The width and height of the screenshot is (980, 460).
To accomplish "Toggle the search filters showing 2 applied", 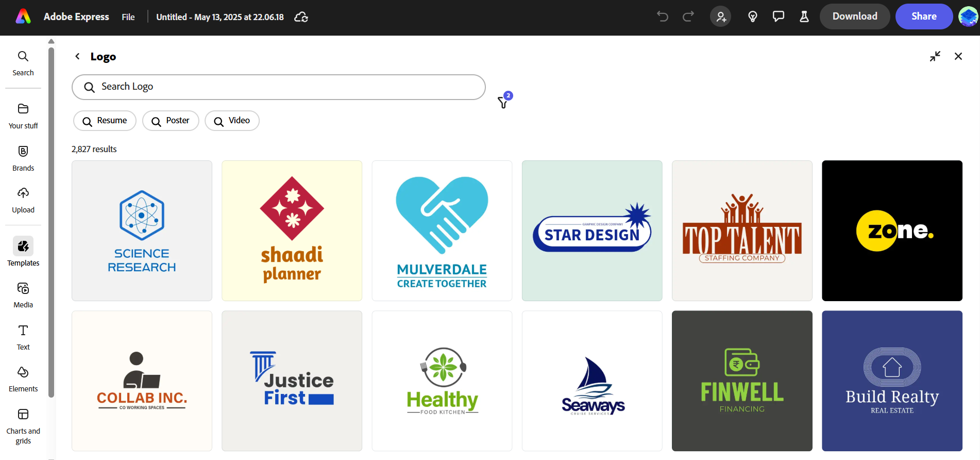I will (503, 102).
